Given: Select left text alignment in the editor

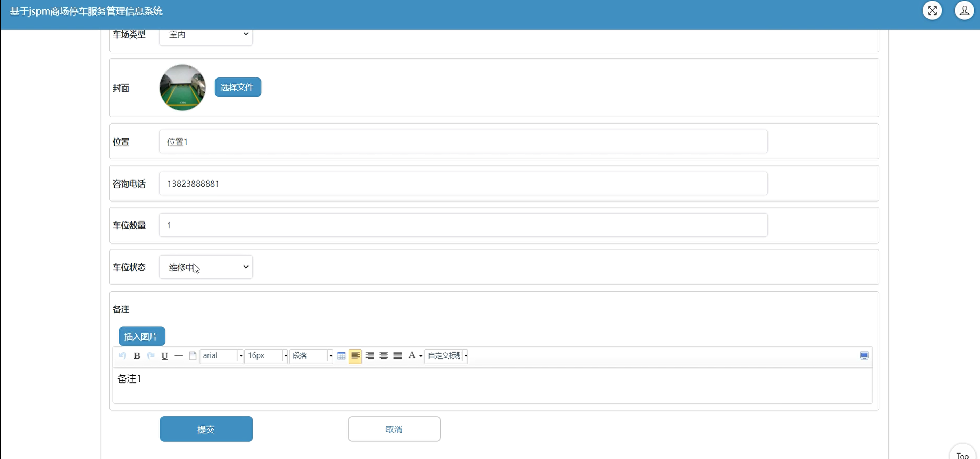Looking at the screenshot, I should (355, 356).
